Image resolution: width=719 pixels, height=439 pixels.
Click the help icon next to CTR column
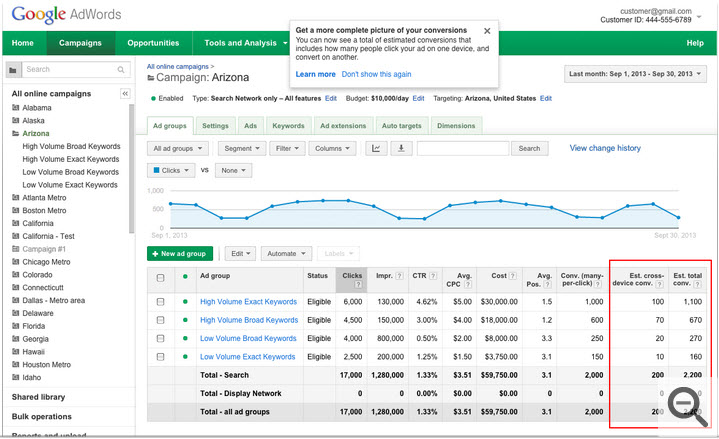coord(433,276)
